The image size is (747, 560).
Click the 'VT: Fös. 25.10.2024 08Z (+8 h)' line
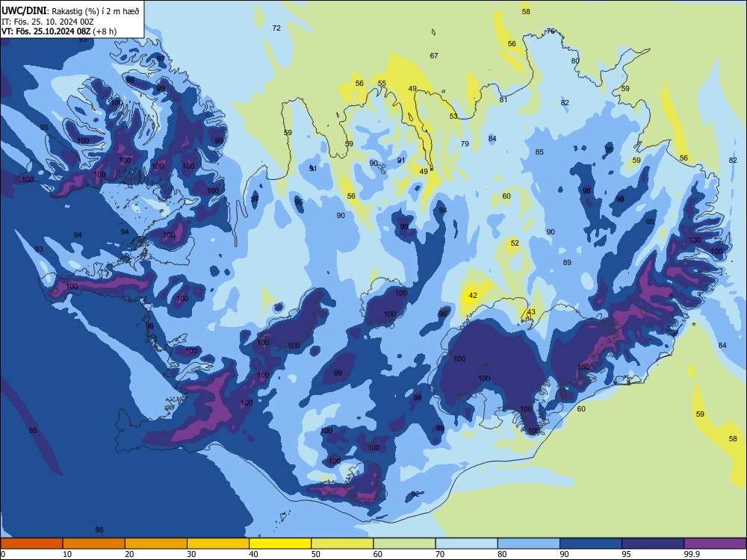click(59, 31)
